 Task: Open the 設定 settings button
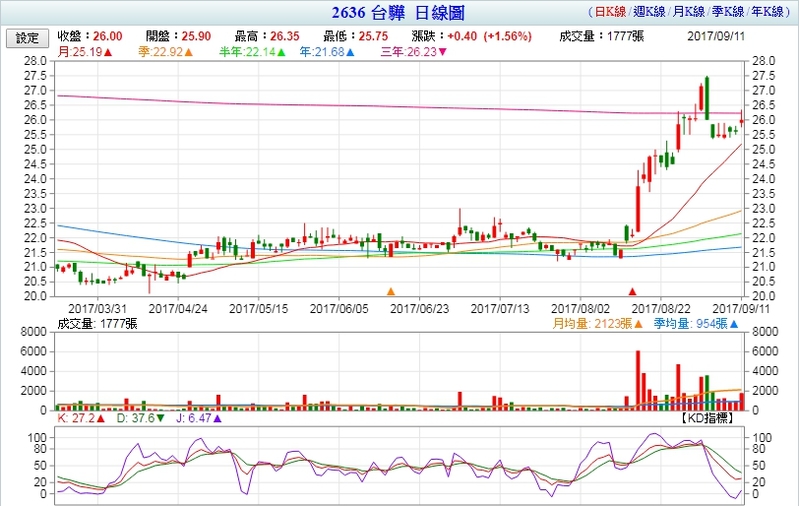coord(28,38)
